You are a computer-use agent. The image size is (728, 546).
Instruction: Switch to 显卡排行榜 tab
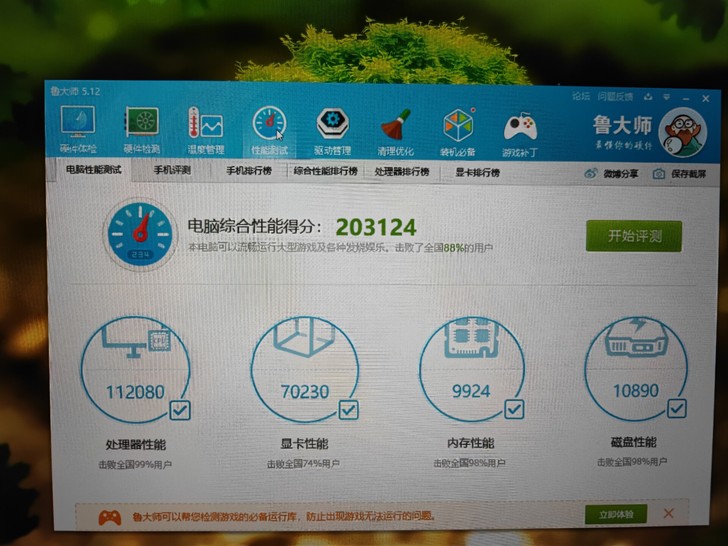477,173
